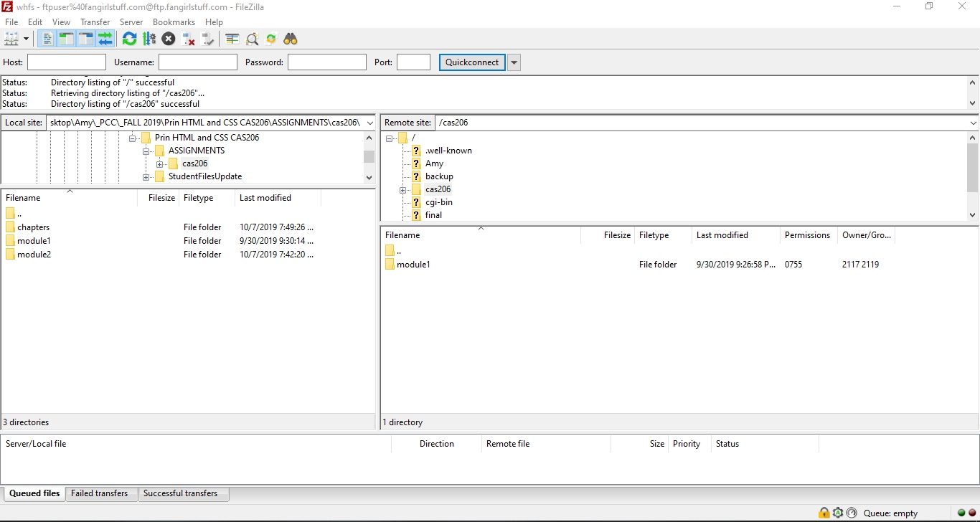This screenshot has width=980, height=522.
Task: Open the directory listing filters dialog
Action: point(232,39)
